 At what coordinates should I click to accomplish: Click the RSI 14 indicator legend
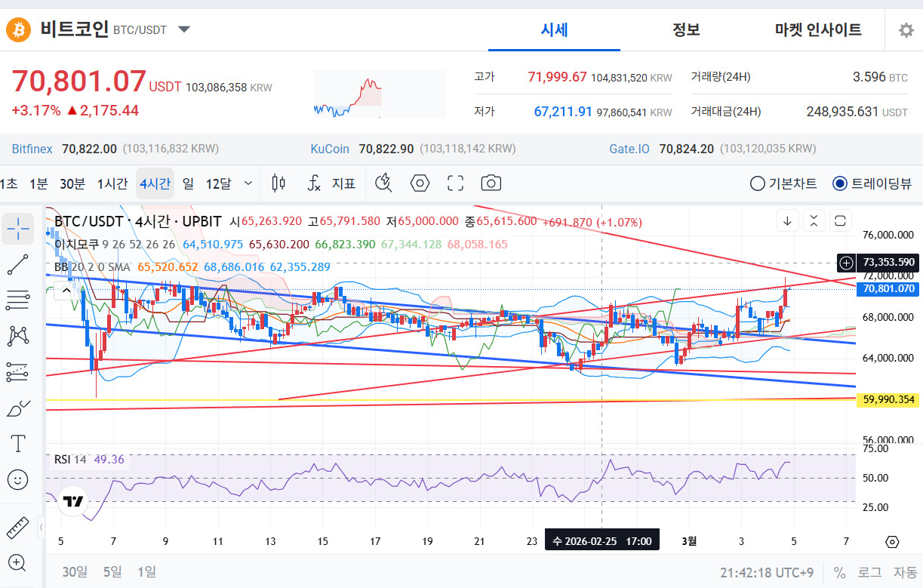point(69,460)
